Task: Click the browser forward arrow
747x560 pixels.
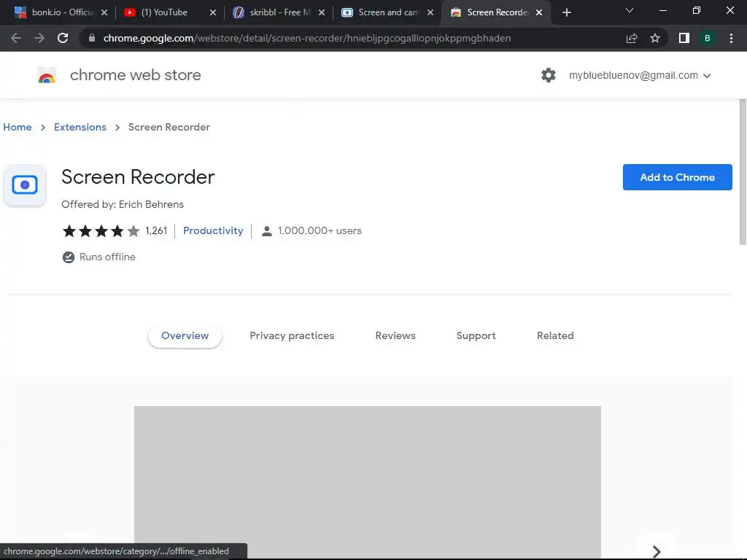Action: (39, 38)
